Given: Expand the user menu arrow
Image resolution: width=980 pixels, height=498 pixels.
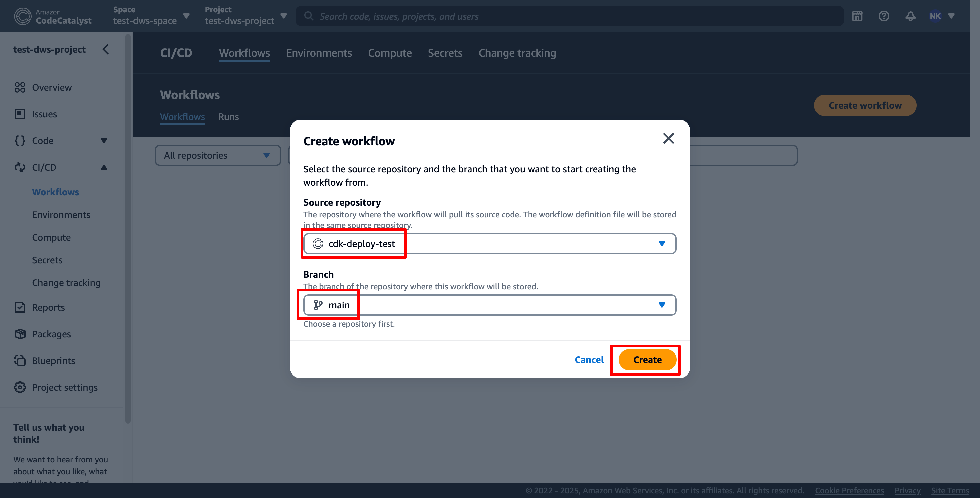Looking at the screenshot, I should 951,16.
